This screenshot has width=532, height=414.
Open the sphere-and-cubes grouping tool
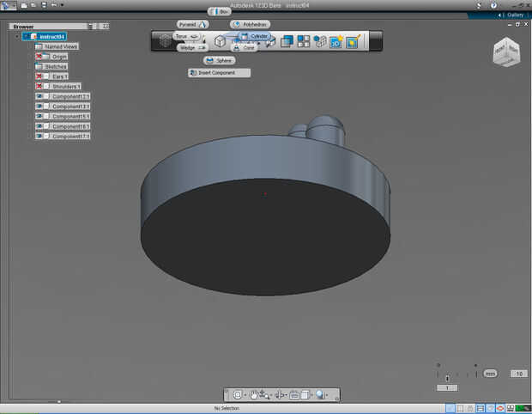tap(319, 41)
